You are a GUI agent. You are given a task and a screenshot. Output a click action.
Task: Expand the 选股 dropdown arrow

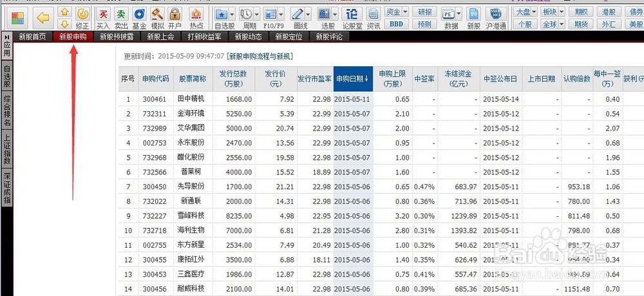[335, 14]
